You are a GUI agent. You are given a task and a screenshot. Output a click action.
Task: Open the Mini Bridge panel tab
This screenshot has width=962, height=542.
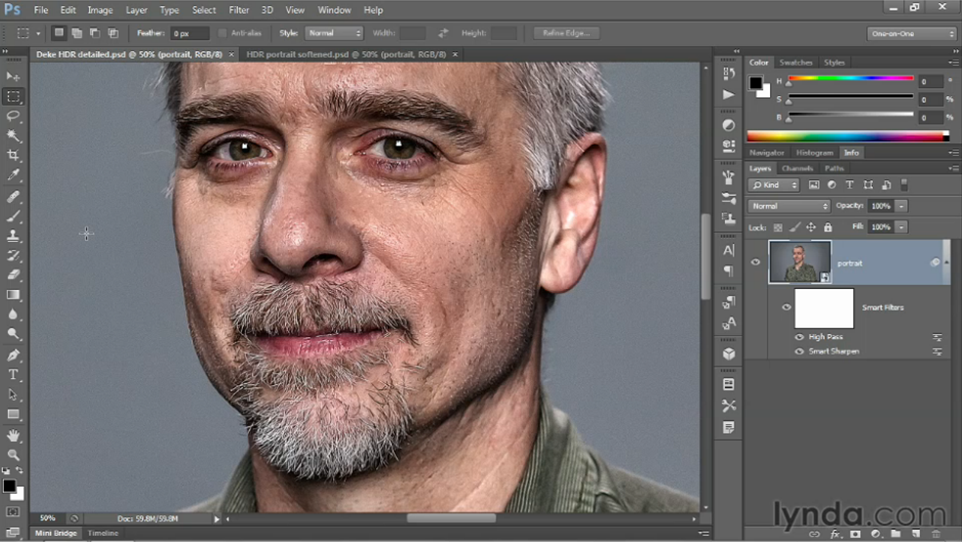[x=56, y=533]
